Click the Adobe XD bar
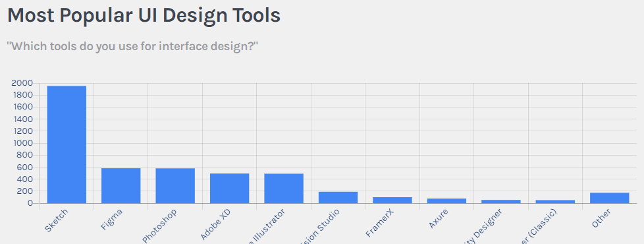644x244 pixels. pyautogui.click(x=229, y=189)
